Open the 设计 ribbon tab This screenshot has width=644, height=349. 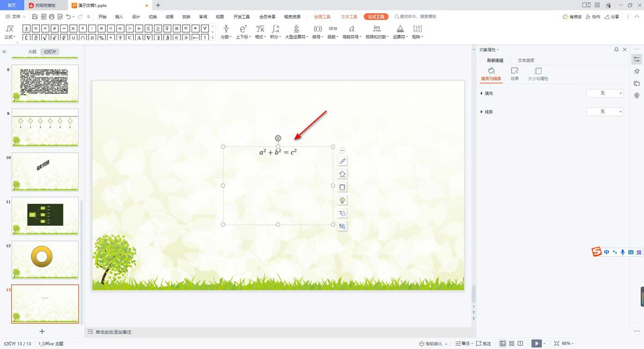tap(136, 17)
